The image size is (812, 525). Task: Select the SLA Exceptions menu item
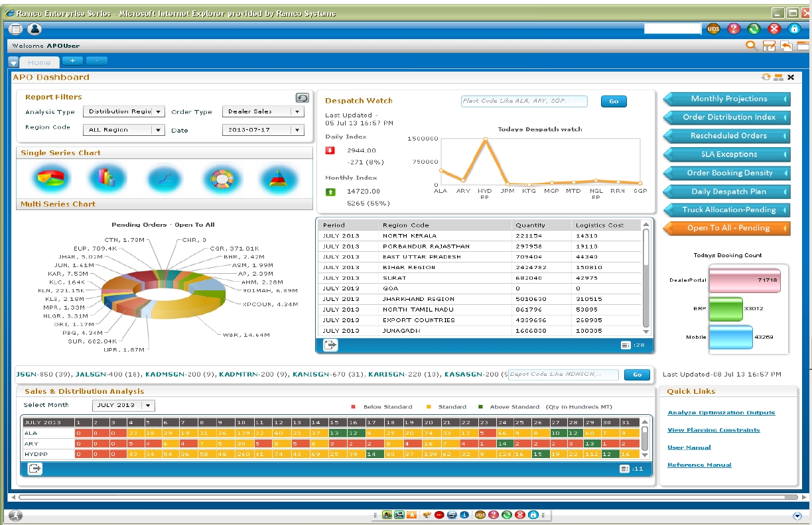(x=728, y=154)
